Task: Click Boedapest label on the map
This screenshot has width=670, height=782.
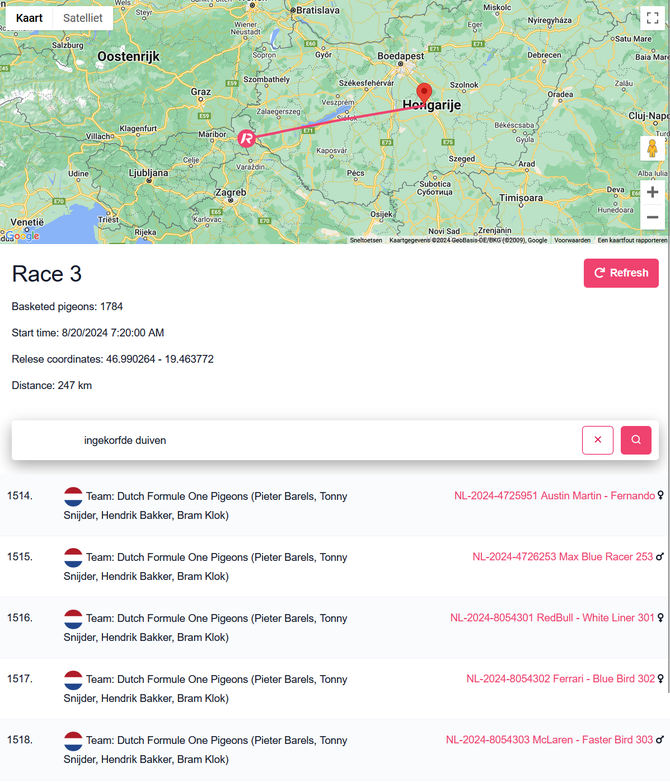Action: point(401,56)
